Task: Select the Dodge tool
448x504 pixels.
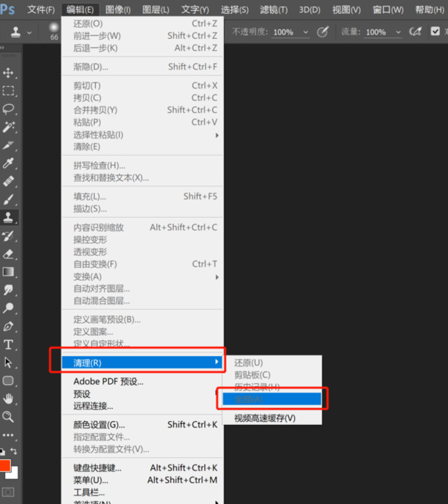Action: tap(8, 308)
